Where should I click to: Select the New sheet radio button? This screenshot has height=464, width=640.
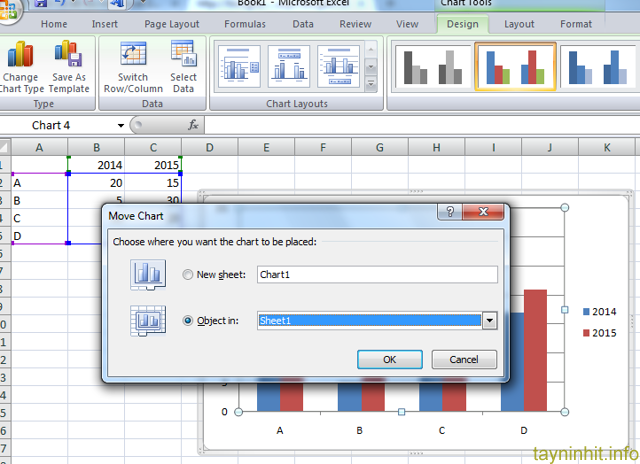[188, 274]
